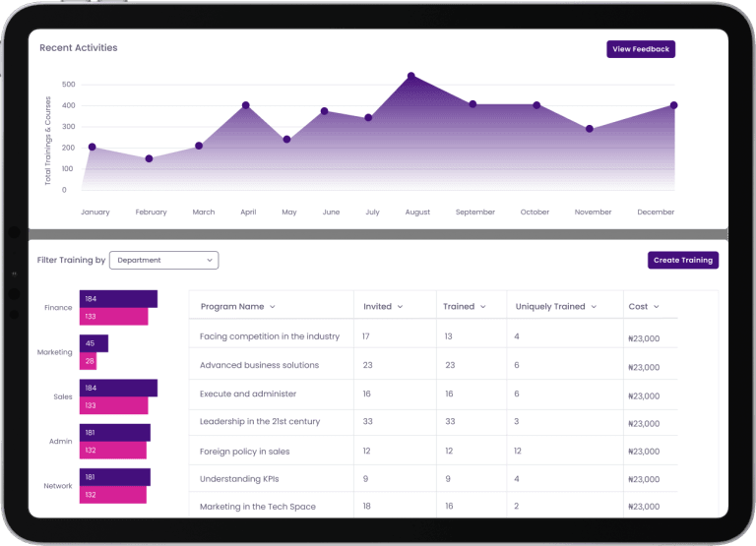Expand the Invited column sort chevron
Screen dimensions: 756x546
[x=400, y=307]
